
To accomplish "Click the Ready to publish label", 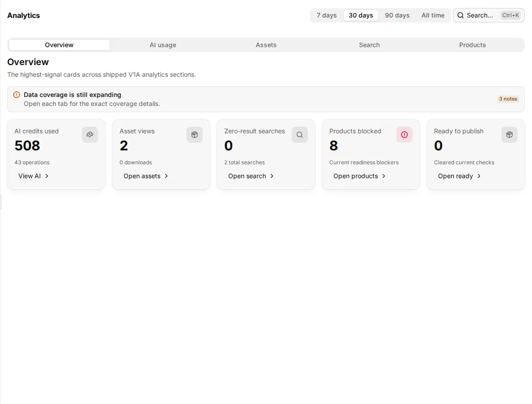I will click(x=459, y=131).
